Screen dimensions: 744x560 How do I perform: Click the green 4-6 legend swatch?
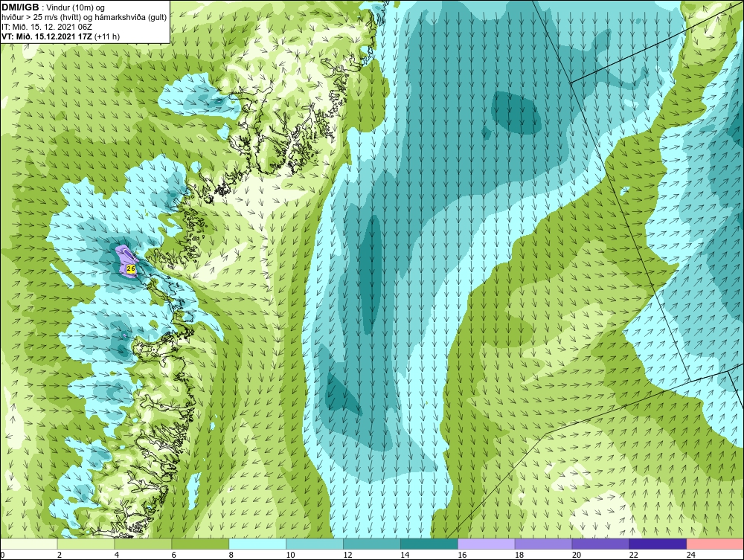[143, 544]
